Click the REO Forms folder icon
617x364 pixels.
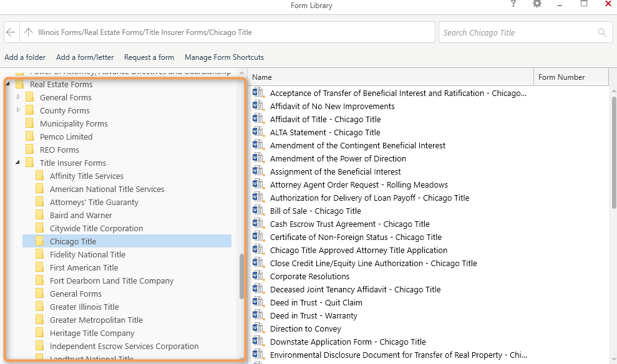[x=29, y=150]
